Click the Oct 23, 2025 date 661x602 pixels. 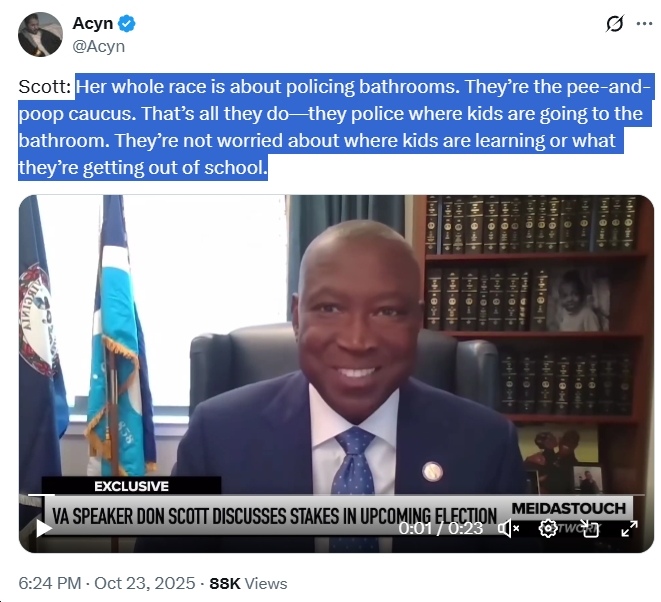tap(145, 583)
